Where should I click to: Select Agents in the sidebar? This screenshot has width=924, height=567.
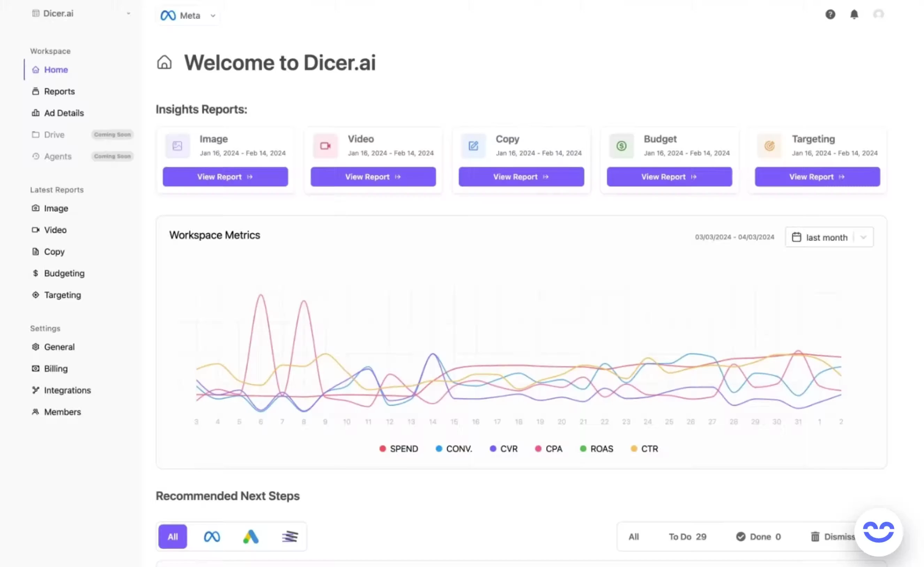pyautogui.click(x=57, y=157)
